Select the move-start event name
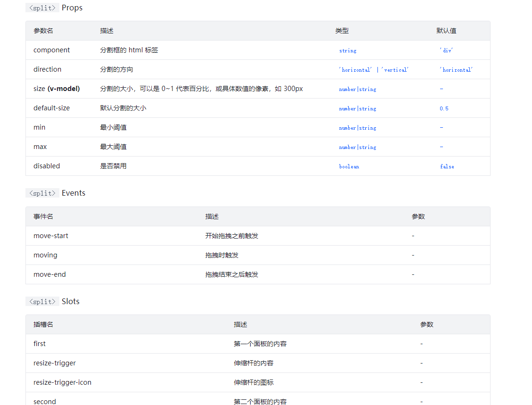This screenshot has height=405, width=532. tap(51, 236)
